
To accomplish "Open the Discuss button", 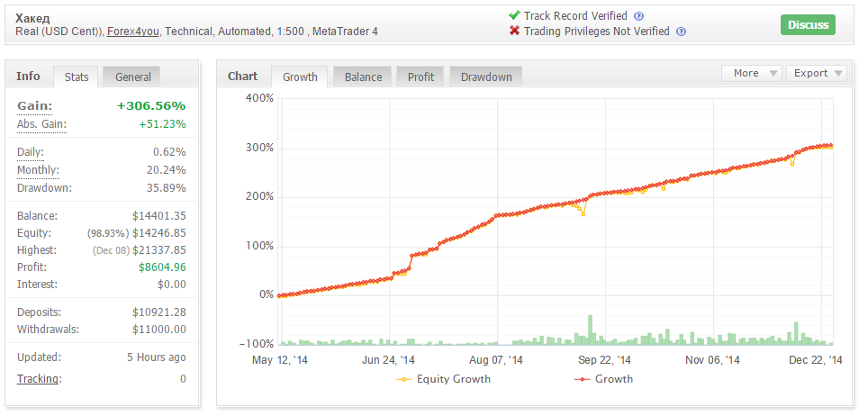I will pos(809,25).
